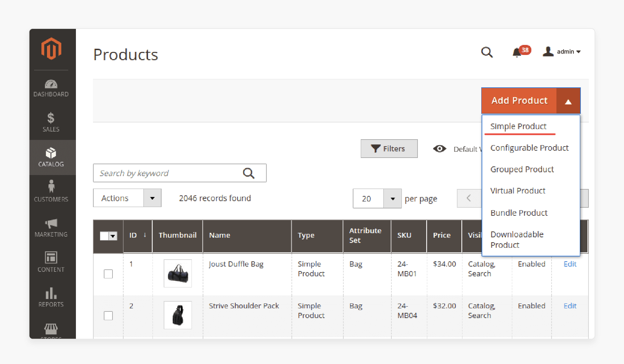Open the Joust Duffle Bag thumbnail
624x364 pixels.
[x=178, y=273]
